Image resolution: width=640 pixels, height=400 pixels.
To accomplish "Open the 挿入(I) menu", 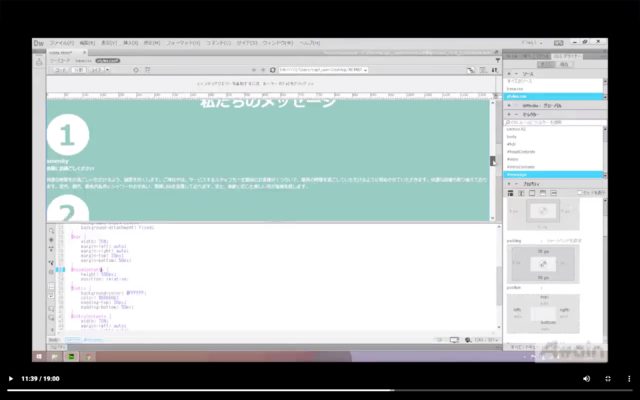I will click(130, 43).
